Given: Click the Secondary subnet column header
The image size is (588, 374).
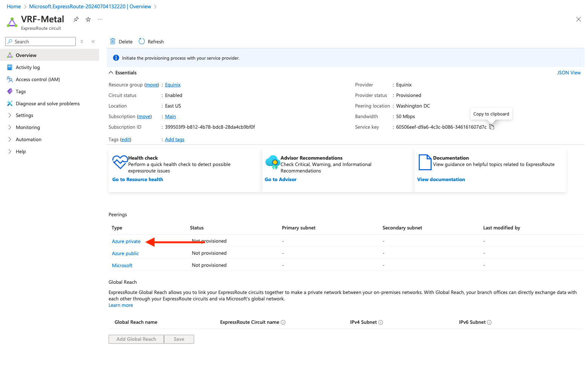Looking at the screenshot, I should tap(402, 228).
